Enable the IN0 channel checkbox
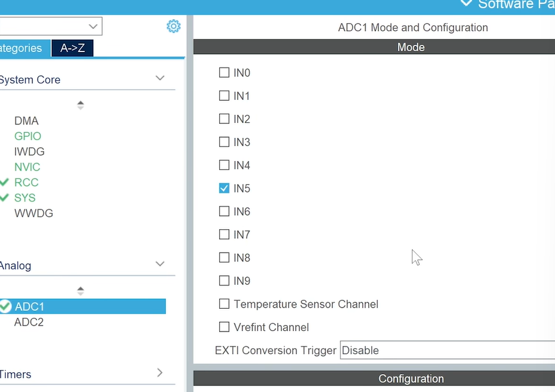Screen dimensions: 555x392 224,72
